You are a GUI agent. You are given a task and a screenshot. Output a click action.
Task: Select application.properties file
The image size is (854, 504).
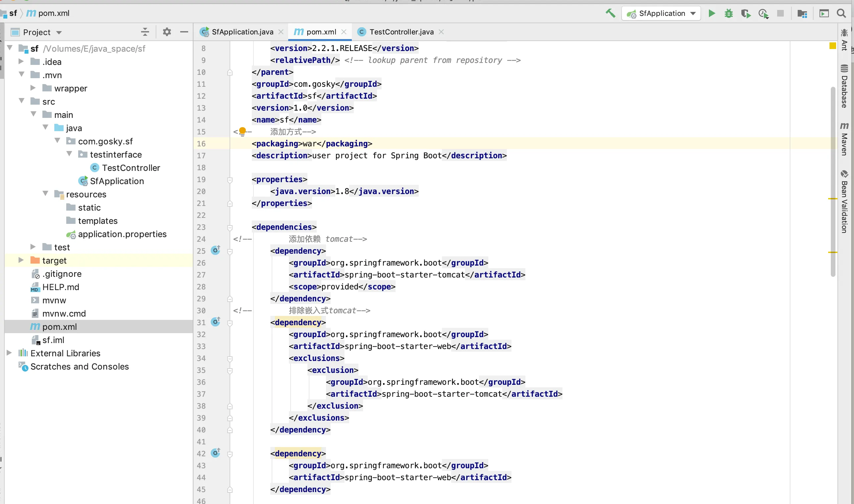click(x=122, y=234)
